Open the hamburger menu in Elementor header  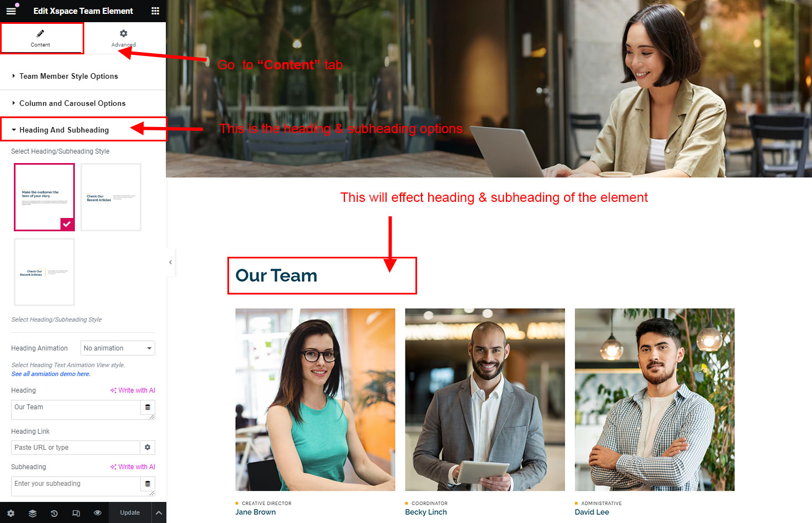point(11,11)
